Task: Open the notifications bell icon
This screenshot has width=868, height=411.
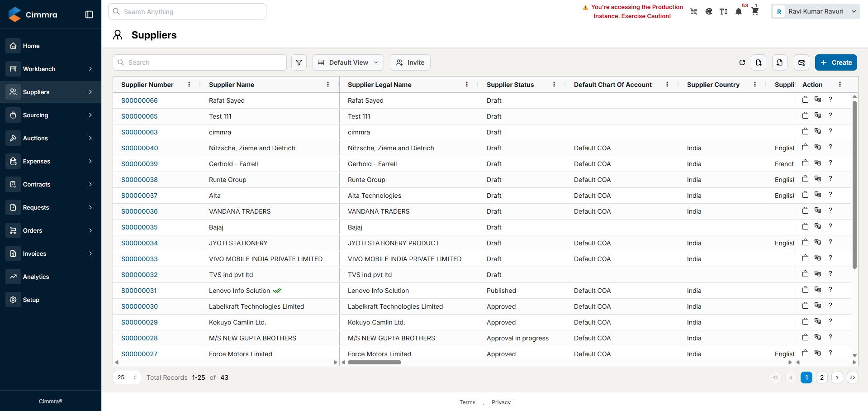Action: 739,11
